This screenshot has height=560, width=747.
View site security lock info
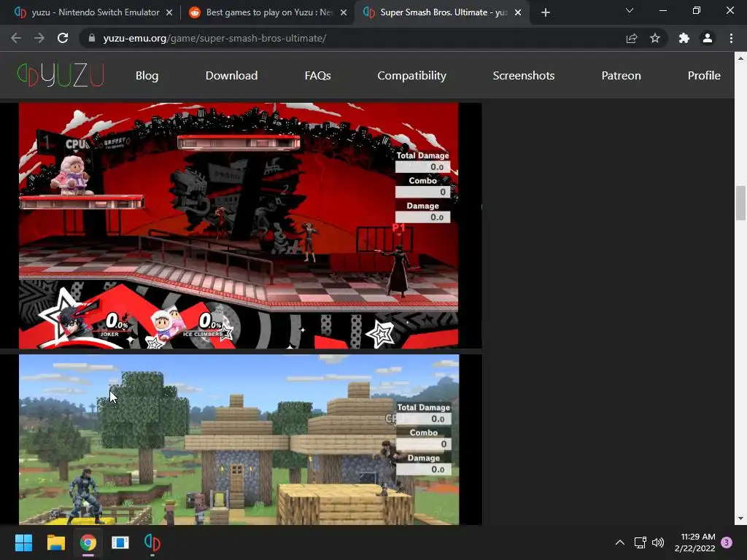pos(92,38)
